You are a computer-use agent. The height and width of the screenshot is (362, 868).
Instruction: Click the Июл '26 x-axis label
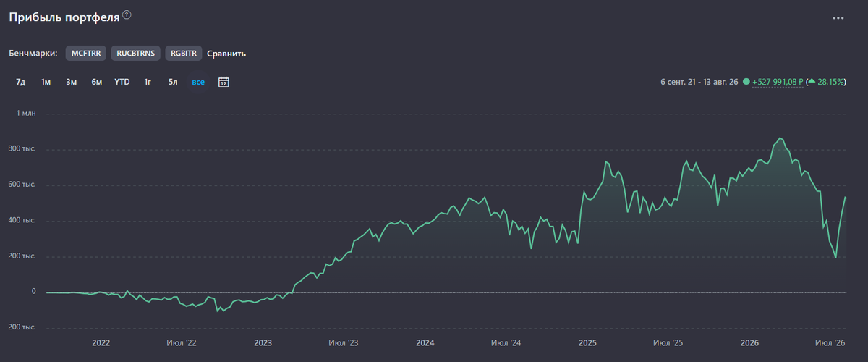pyautogui.click(x=830, y=342)
